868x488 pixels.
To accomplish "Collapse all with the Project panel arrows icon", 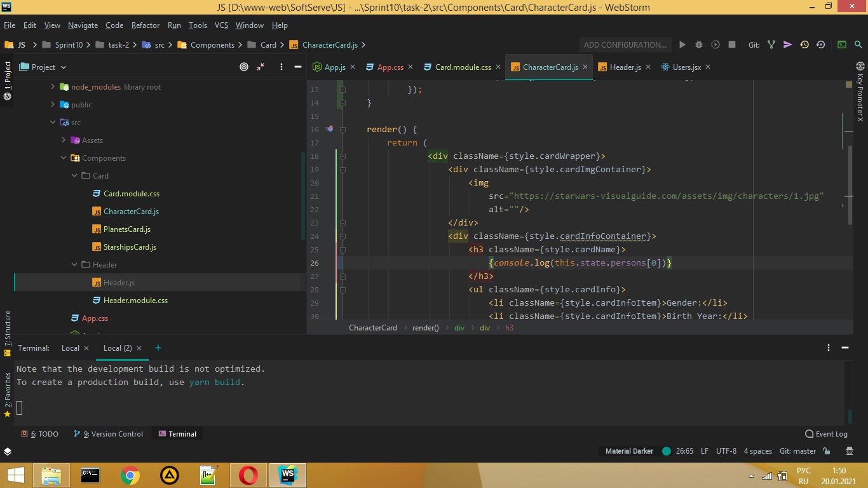I will tap(261, 67).
